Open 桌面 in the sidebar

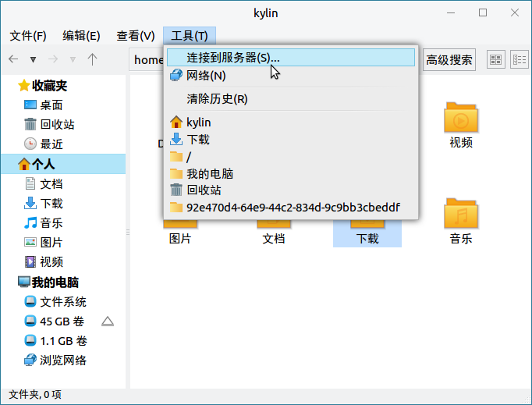[44, 105]
